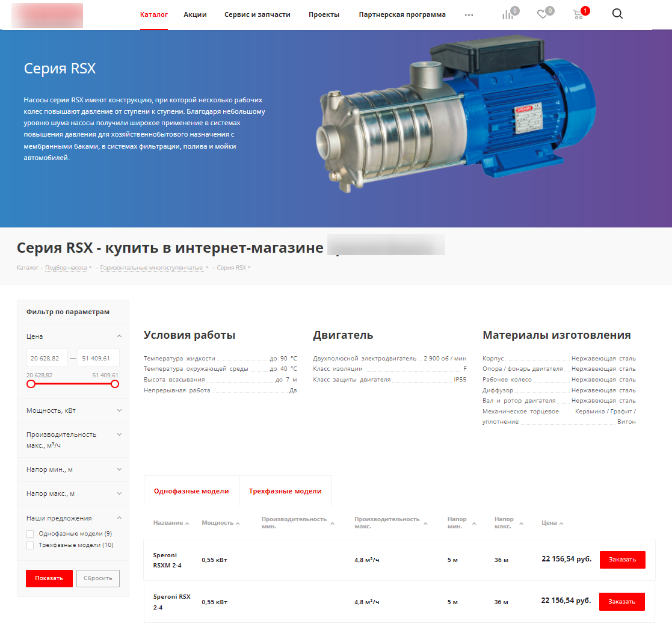Expand the Мощность, кВт filter
Image resolution: width=672 pixels, height=624 pixels.
pos(119,410)
